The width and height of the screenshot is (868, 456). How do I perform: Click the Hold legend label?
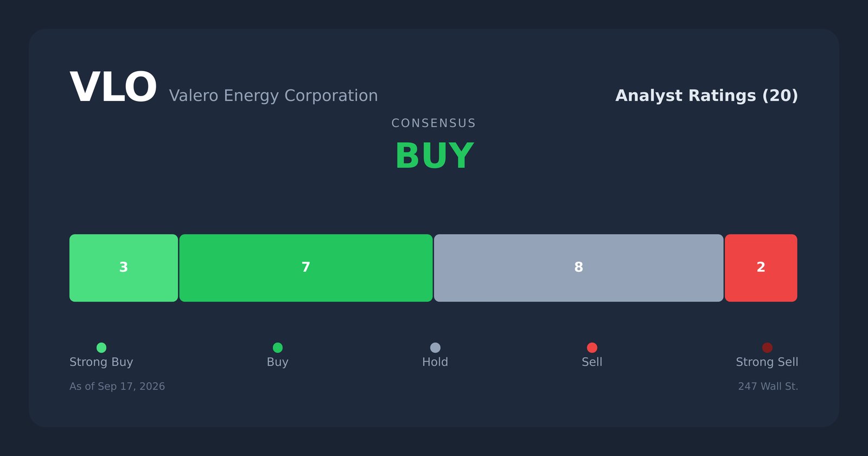tap(435, 362)
